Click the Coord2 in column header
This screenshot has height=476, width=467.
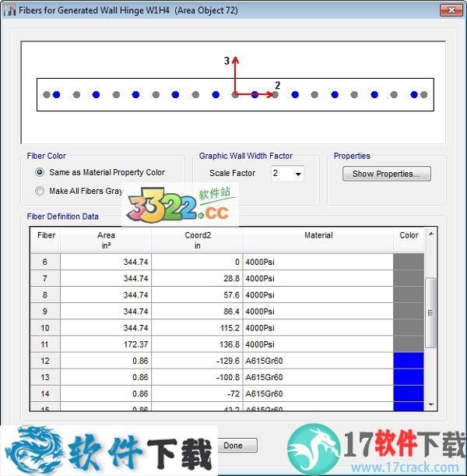pos(198,240)
